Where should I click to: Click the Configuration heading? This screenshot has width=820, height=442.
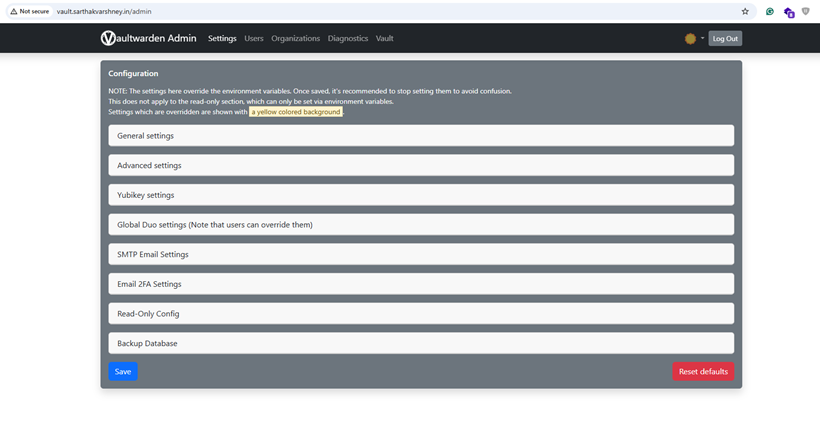(133, 74)
